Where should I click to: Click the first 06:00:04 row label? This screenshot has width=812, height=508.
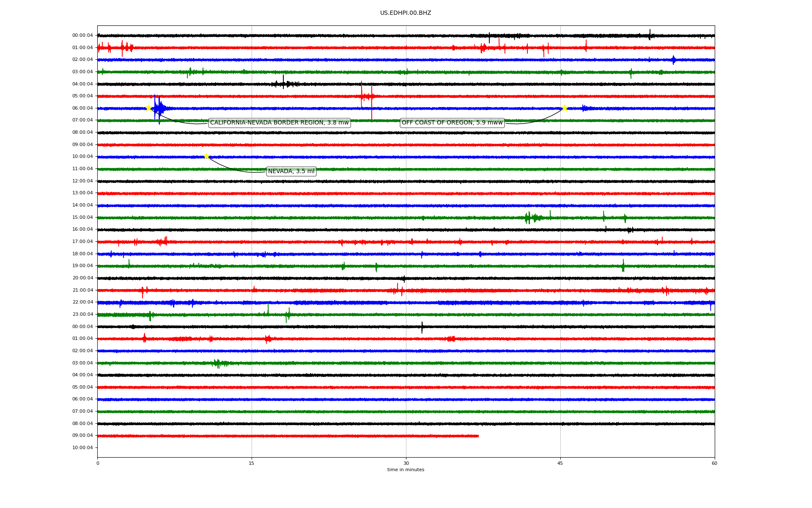pos(82,108)
